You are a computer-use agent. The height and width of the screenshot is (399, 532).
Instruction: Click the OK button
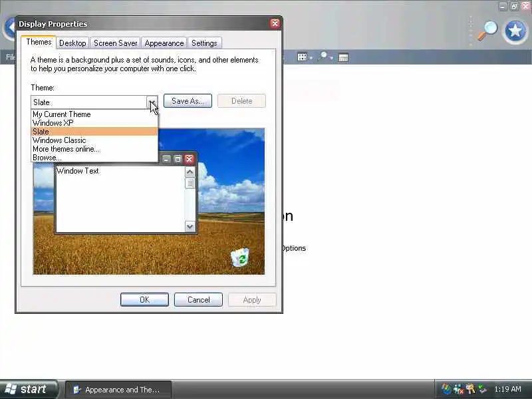144,300
